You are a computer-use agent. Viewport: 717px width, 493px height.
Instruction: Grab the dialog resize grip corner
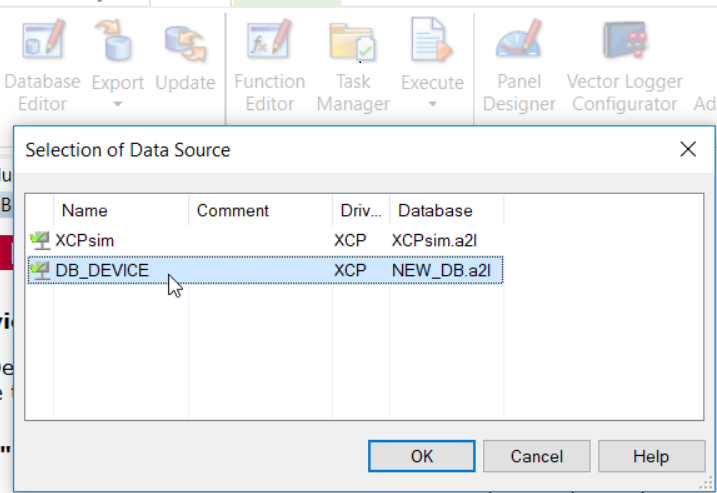707,483
